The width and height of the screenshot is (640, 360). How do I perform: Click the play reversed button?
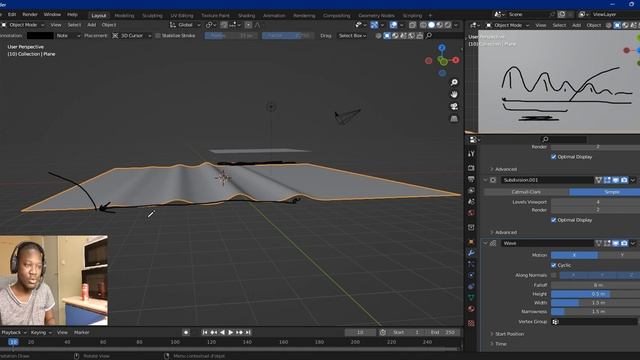click(222, 332)
